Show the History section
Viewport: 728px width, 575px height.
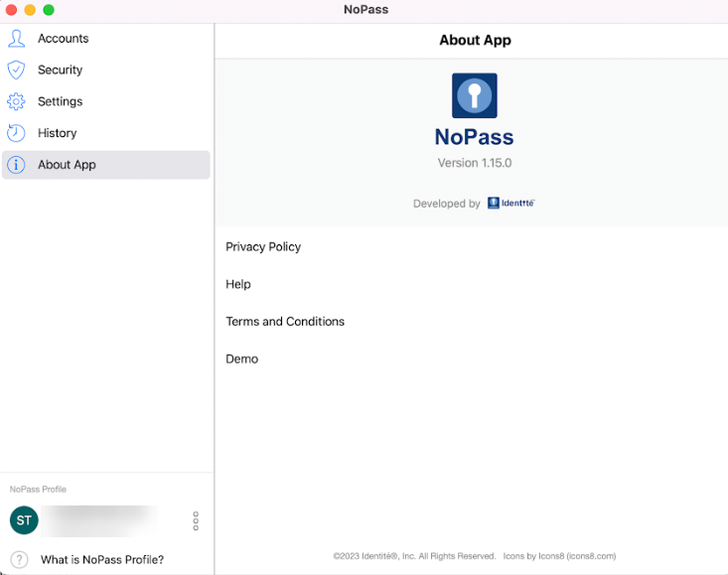click(x=58, y=133)
